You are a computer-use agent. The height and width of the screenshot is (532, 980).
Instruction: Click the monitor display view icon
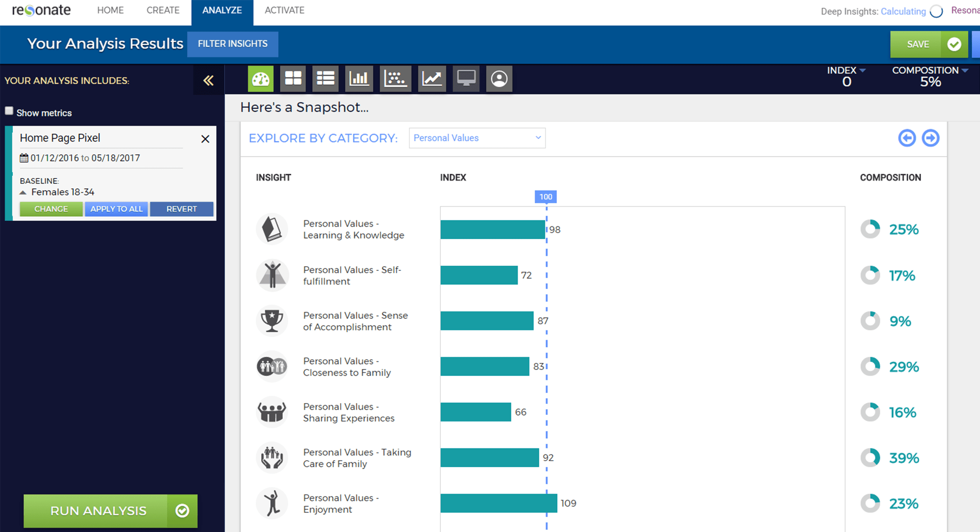465,79
